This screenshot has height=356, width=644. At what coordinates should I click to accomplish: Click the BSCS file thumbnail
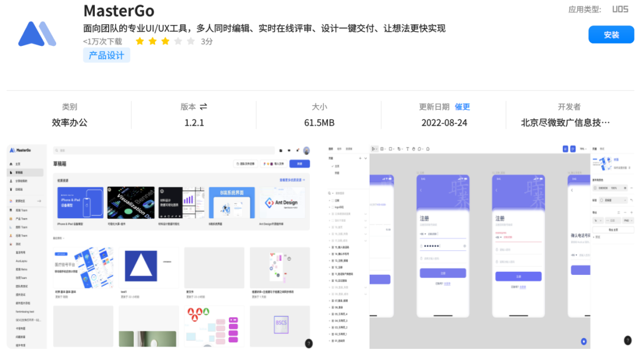pos(280,326)
